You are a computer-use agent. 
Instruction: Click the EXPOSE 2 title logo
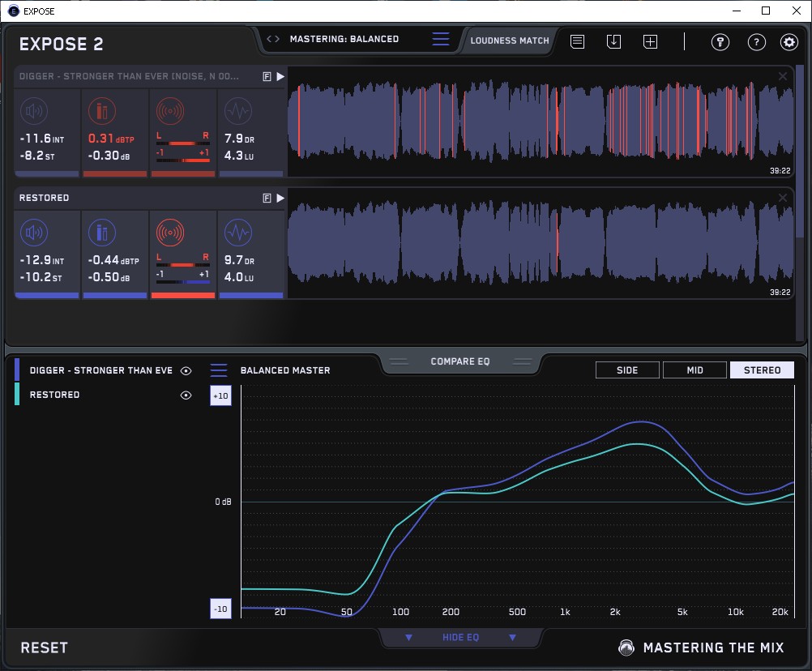click(61, 44)
